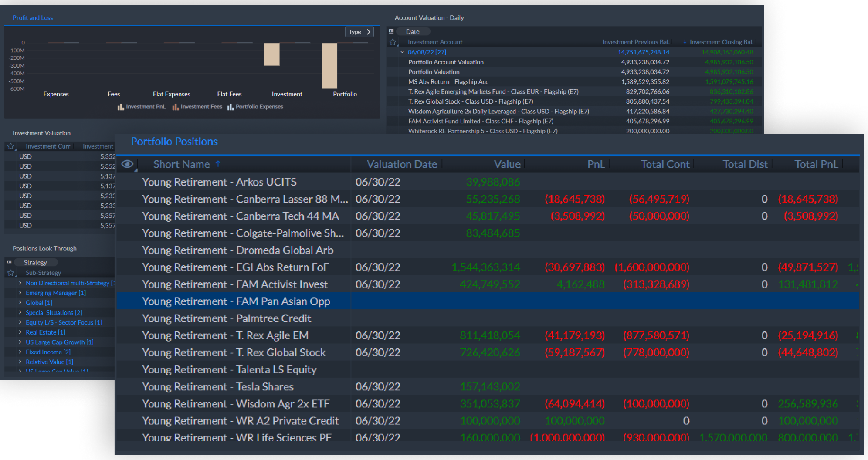Click Sub-Strategy column header
Screen dimensions: 868x460
click(x=43, y=273)
